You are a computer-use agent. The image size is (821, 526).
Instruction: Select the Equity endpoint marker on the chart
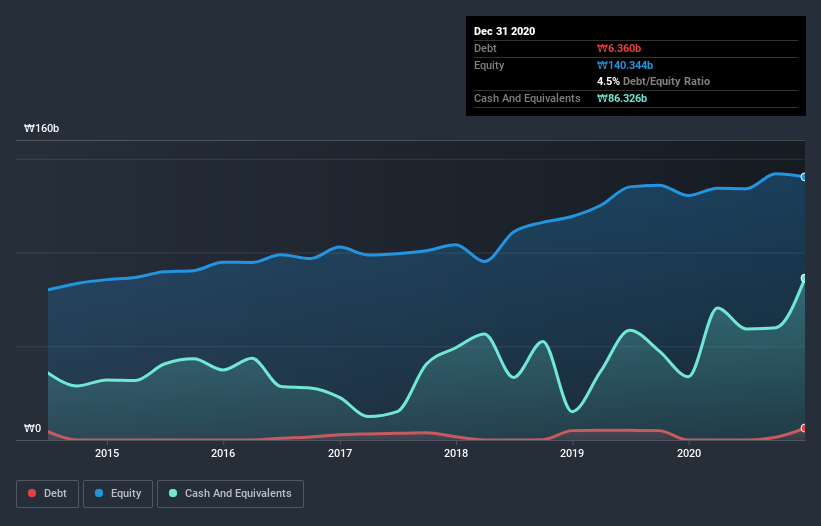(x=804, y=177)
